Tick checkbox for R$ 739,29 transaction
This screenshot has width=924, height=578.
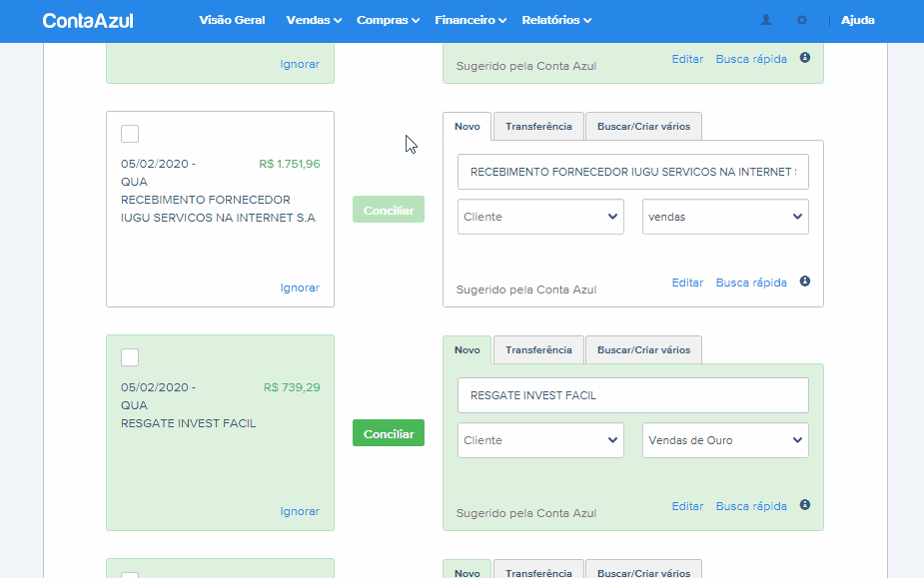pyautogui.click(x=130, y=357)
